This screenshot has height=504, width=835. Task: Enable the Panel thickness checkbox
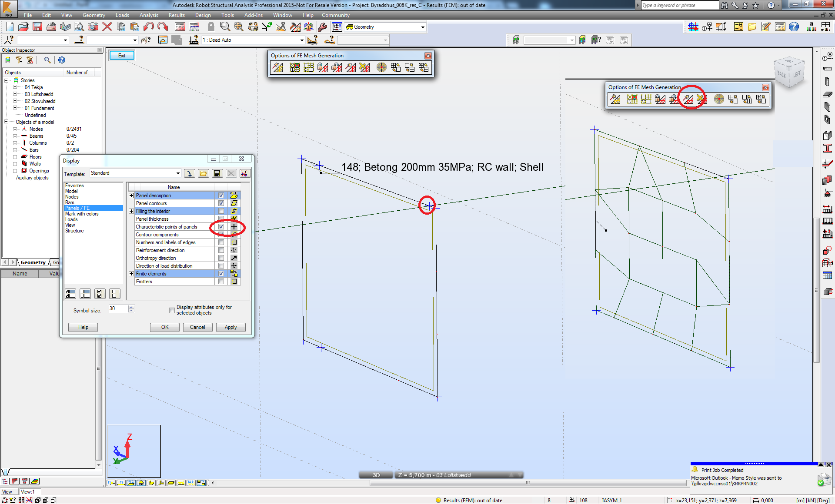[221, 219]
